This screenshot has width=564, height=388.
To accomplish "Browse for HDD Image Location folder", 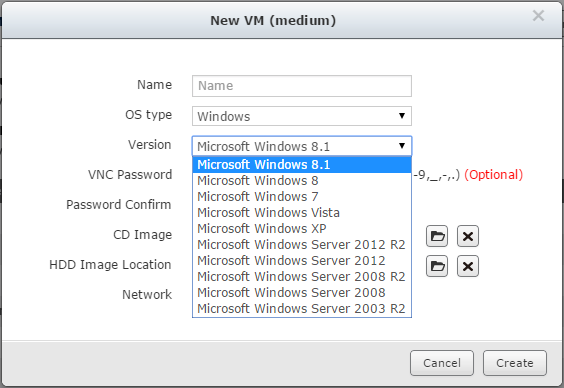I will pos(437,266).
